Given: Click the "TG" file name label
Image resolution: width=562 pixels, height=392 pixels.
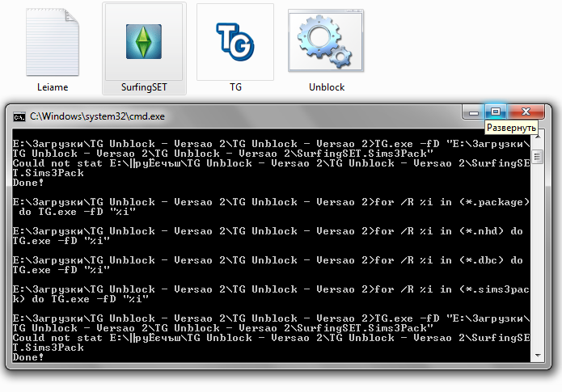Looking at the screenshot, I should pos(235,86).
